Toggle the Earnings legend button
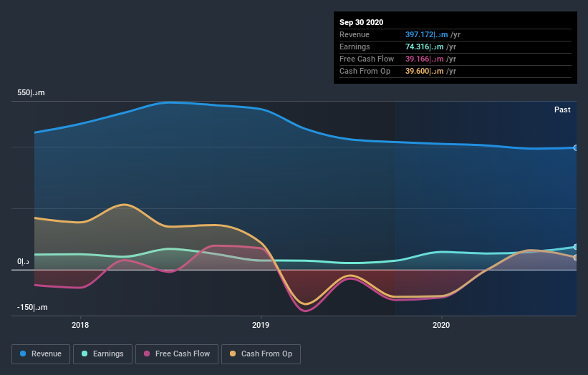 [x=102, y=354]
